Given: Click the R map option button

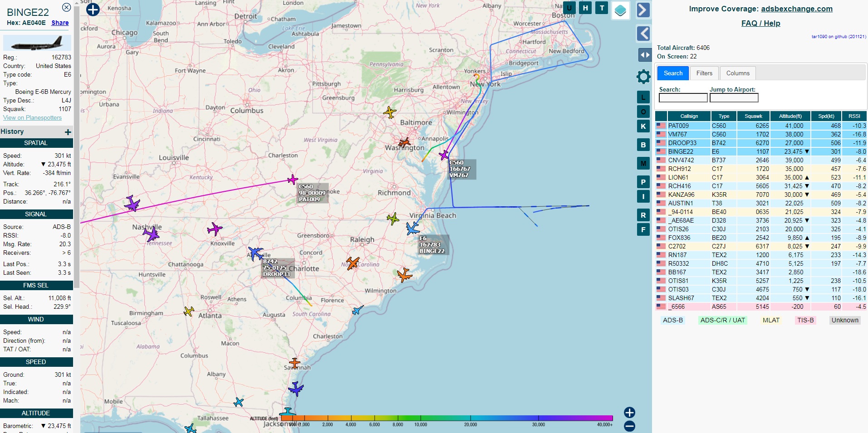Looking at the screenshot, I should (643, 215).
